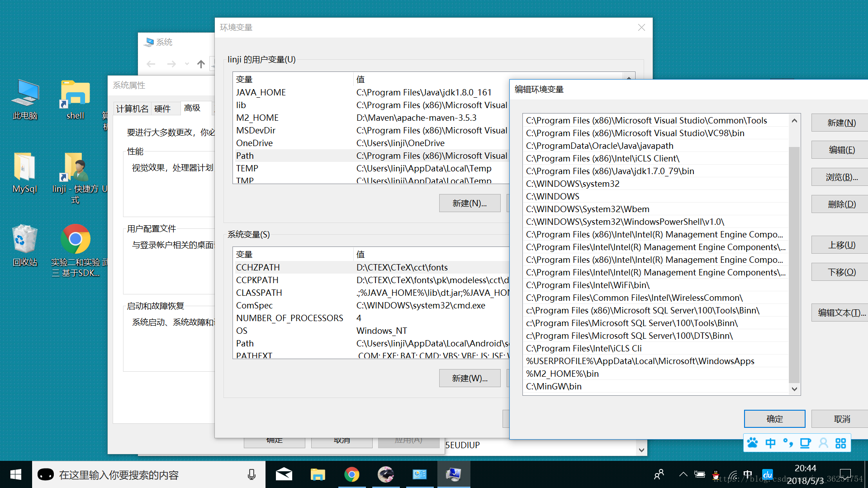Viewport: 868px width, 488px height.
Task: Open the People icon in system tray
Action: coord(659,474)
